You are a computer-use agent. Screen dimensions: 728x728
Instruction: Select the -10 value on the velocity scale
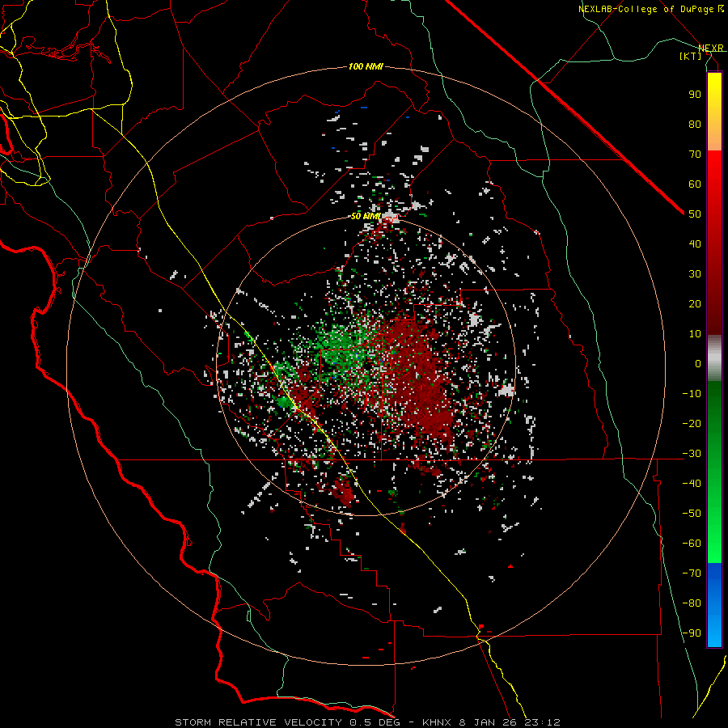pyautogui.click(x=692, y=394)
